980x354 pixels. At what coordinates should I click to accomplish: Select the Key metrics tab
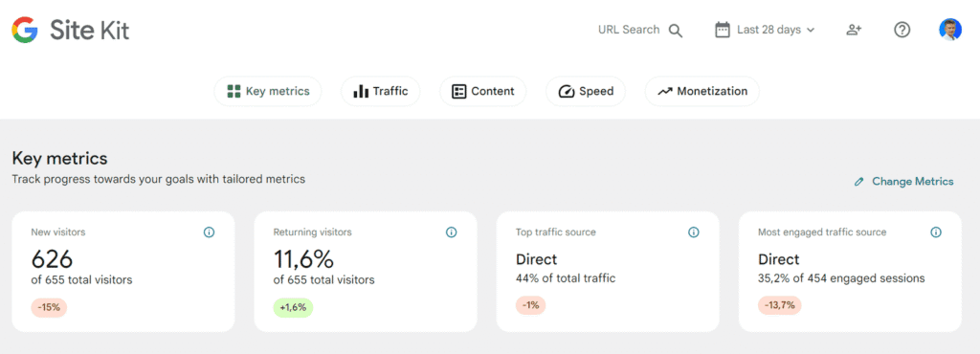pos(268,92)
